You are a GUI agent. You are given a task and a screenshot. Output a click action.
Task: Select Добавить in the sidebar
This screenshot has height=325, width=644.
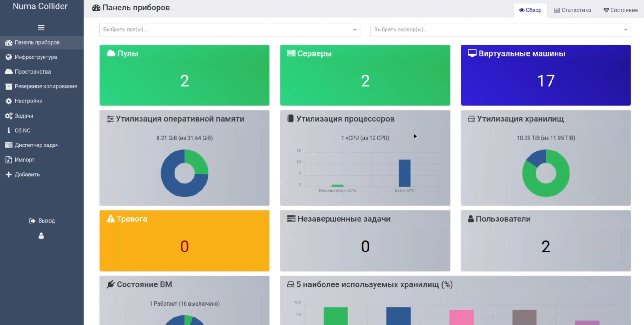[x=42, y=174]
